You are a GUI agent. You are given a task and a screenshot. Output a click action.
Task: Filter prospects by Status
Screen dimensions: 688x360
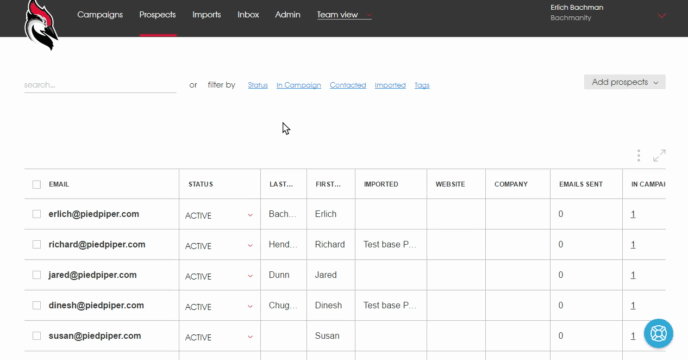pos(258,85)
